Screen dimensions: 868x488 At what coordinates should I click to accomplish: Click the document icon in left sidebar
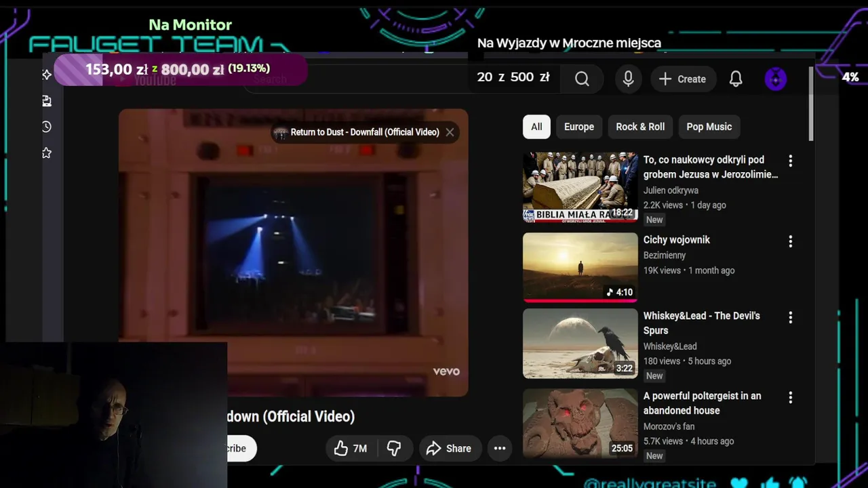[47, 101]
